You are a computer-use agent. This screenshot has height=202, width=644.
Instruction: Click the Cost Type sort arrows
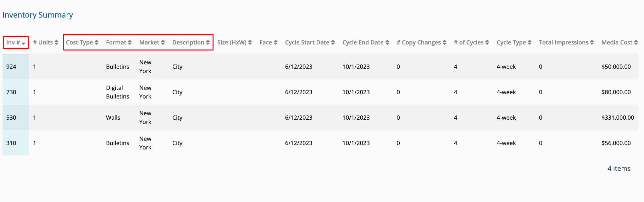pos(97,42)
